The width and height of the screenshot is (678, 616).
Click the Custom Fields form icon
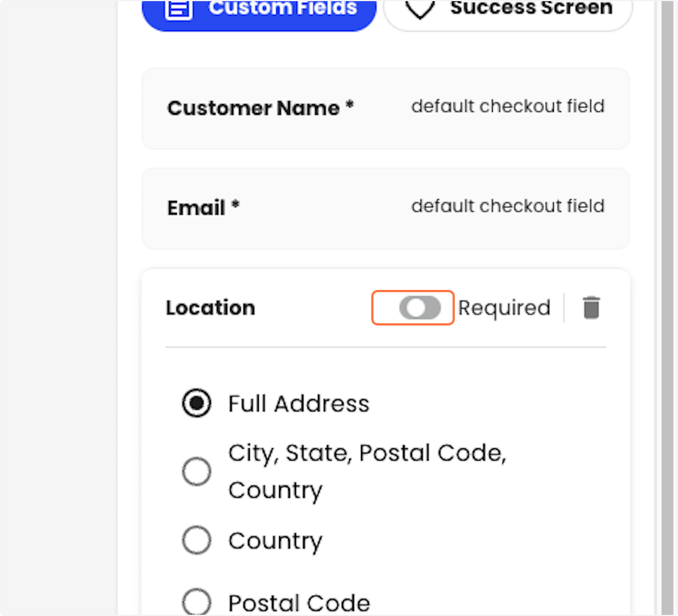coord(179,8)
